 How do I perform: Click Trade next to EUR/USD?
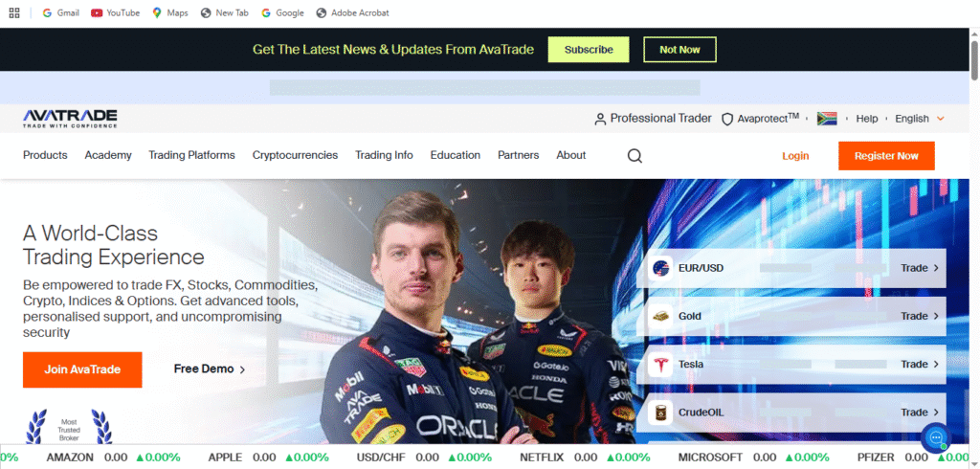[x=919, y=268]
